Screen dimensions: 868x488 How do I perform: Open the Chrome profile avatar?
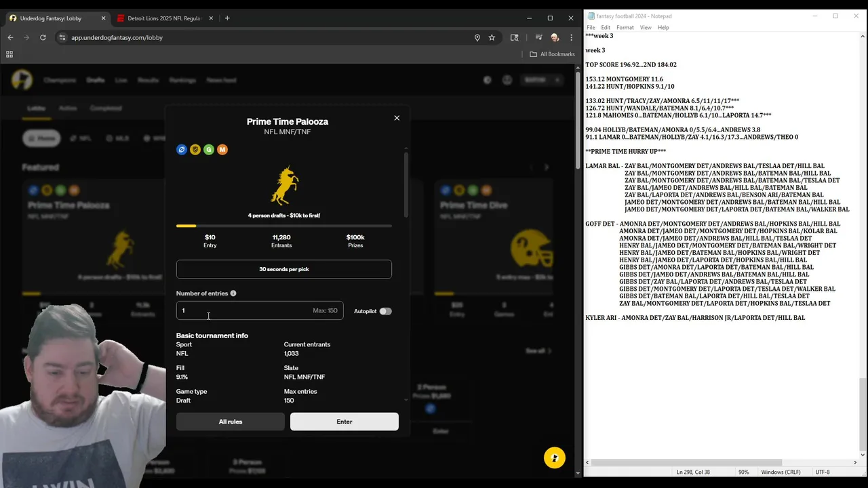555,37
